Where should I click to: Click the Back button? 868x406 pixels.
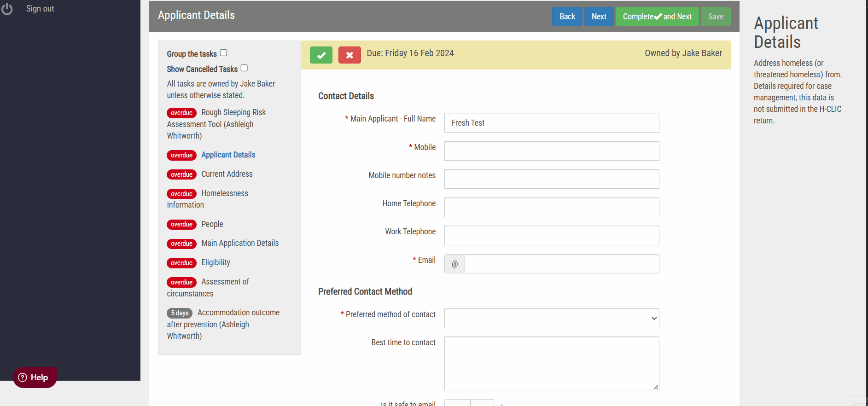click(567, 17)
